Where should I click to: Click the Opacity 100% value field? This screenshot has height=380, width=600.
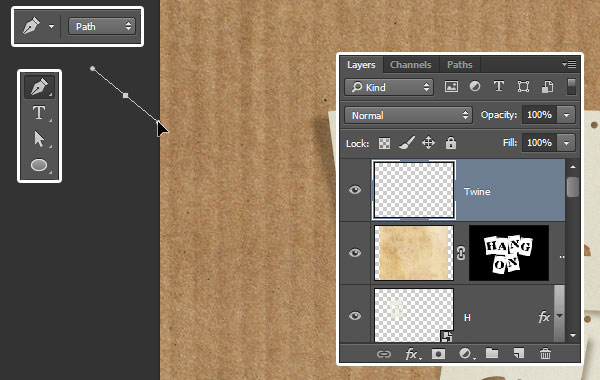click(540, 115)
